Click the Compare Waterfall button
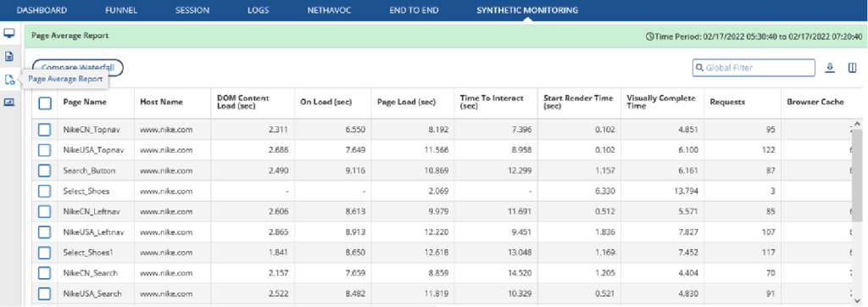 click(x=77, y=67)
